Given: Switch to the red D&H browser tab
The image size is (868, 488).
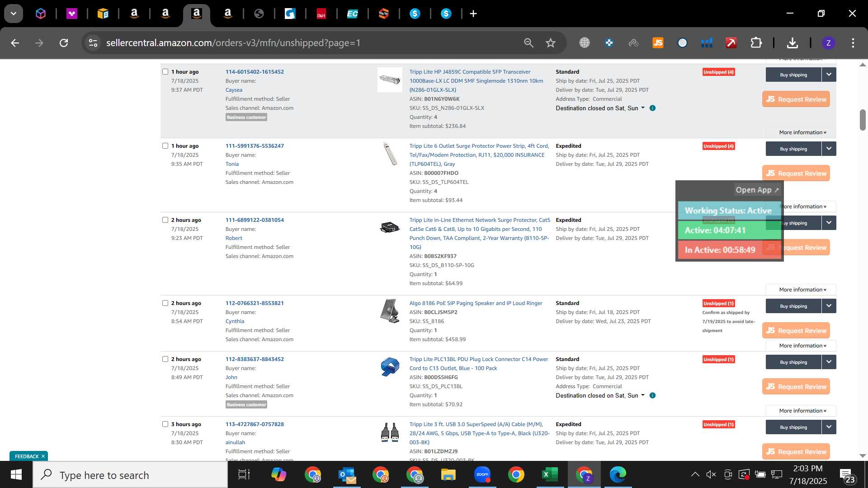Looking at the screenshot, I should pyautogui.click(x=321, y=14).
